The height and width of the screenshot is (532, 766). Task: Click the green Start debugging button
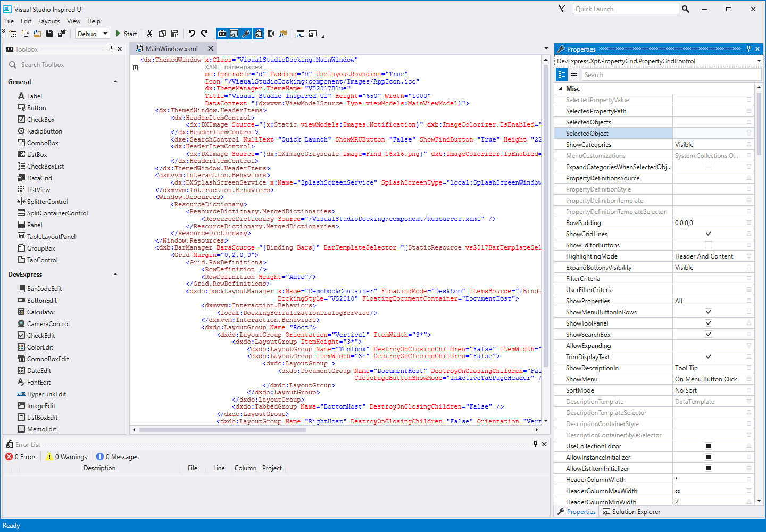[127, 34]
